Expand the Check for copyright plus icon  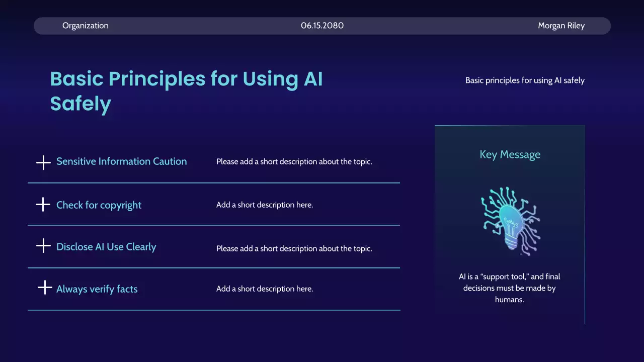pos(43,205)
